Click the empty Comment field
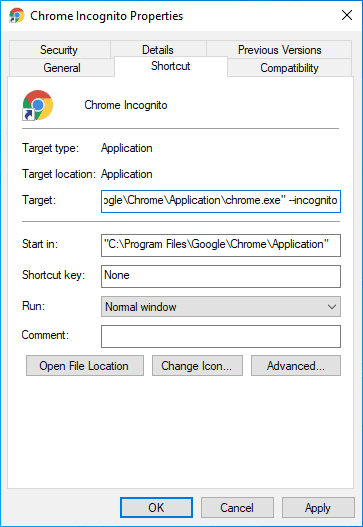 pyautogui.click(x=221, y=336)
